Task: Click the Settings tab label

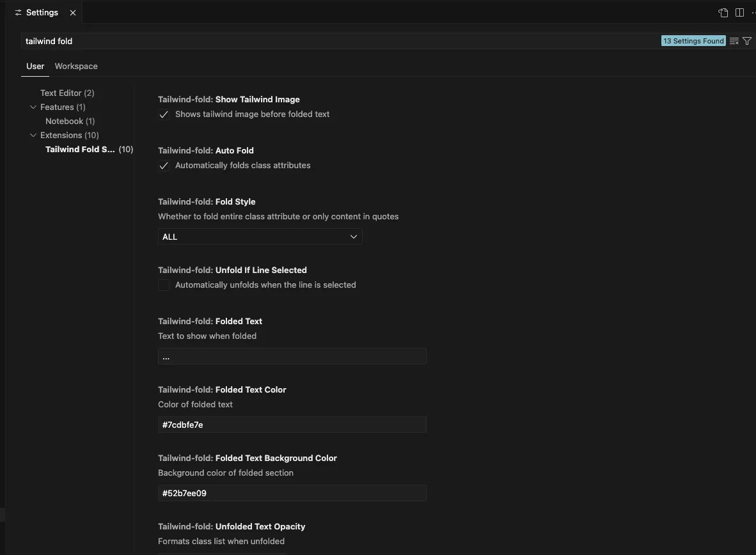Action: (x=42, y=13)
